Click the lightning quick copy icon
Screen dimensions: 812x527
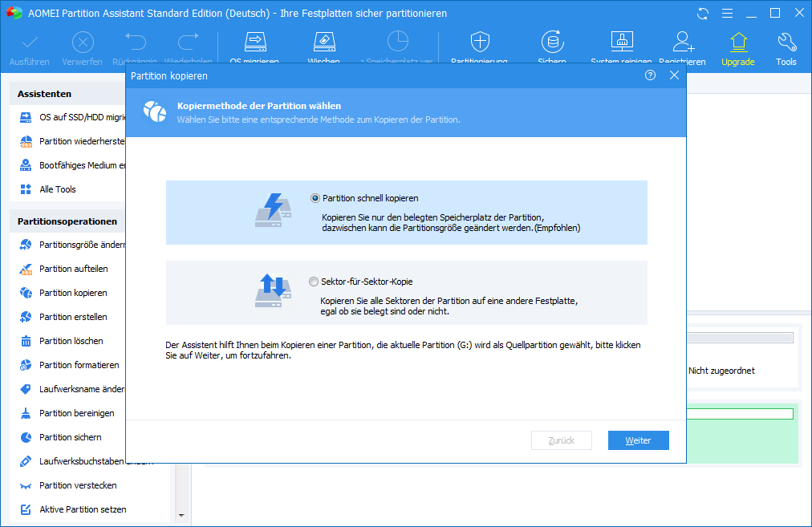[274, 209]
